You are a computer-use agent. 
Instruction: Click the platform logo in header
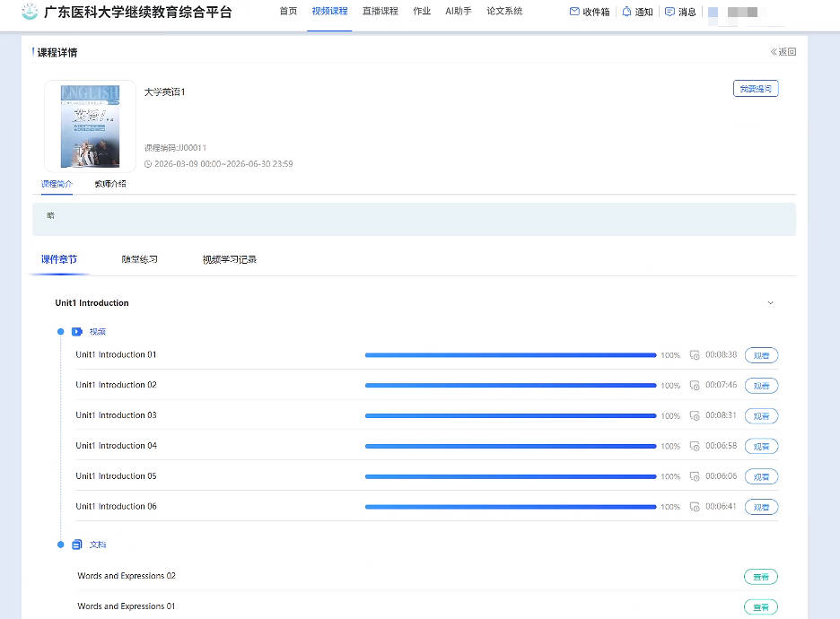pos(30,12)
